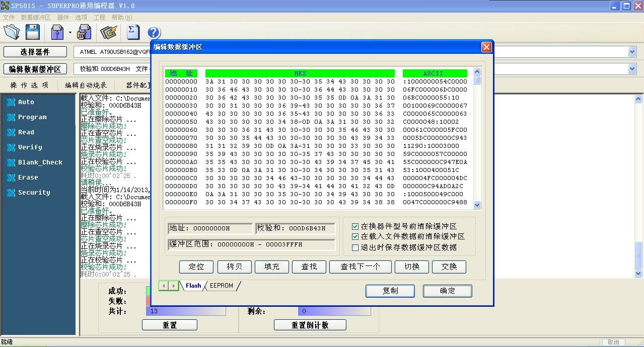This screenshot has width=644, height=347.
Task: Click the 填充 button
Action: (x=271, y=267)
